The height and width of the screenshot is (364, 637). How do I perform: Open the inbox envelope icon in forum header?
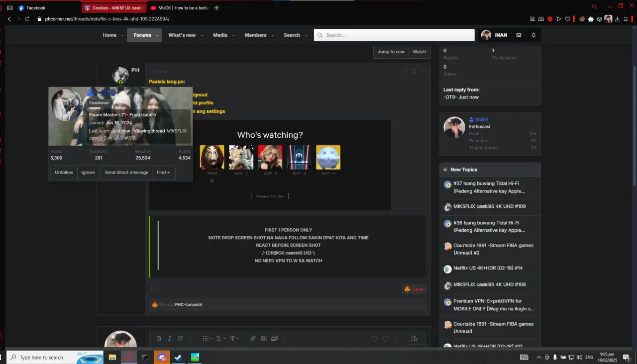519,35
